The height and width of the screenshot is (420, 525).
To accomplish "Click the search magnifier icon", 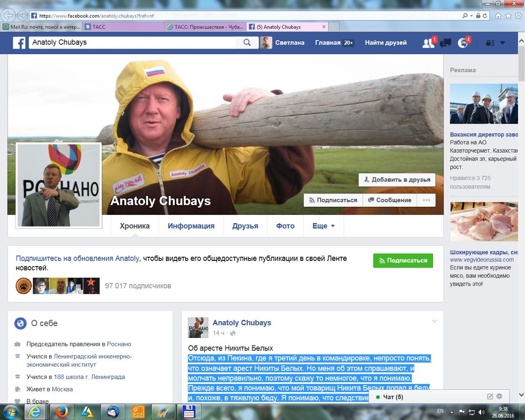I will click(x=247, y=43).
